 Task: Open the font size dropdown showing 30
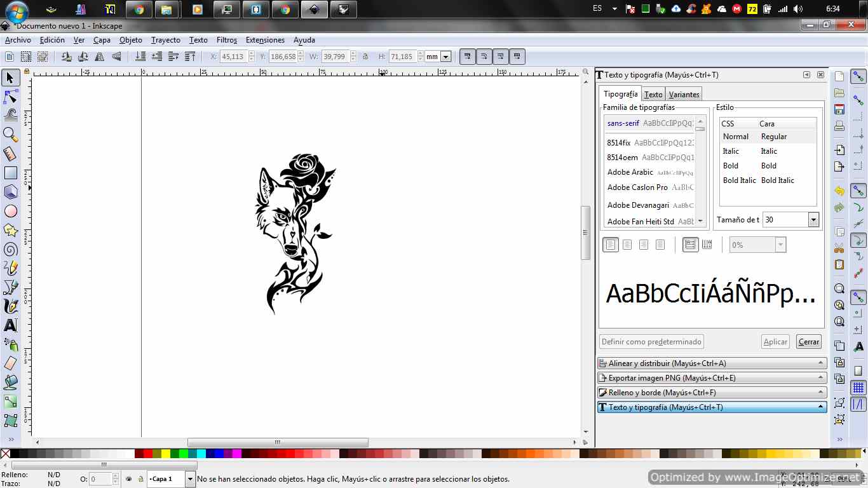tap(813, 220)
